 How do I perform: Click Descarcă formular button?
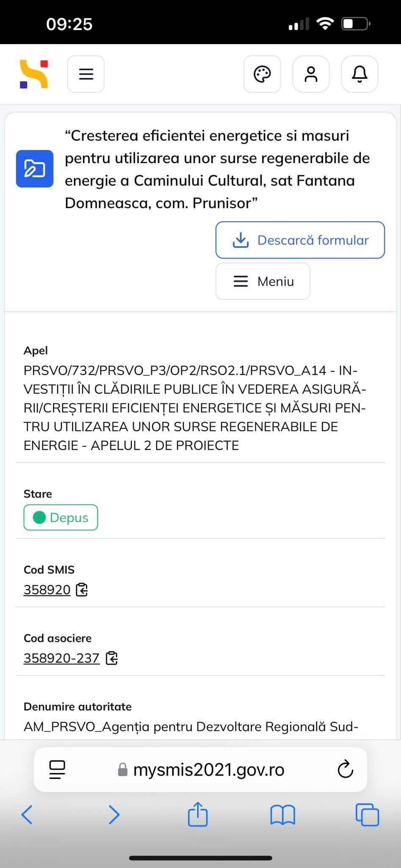point(300,240)
